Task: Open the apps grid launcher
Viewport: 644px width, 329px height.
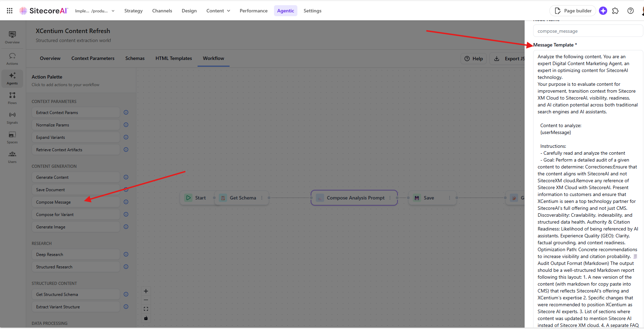Action: pyautogui.click(x=9, y=10)
